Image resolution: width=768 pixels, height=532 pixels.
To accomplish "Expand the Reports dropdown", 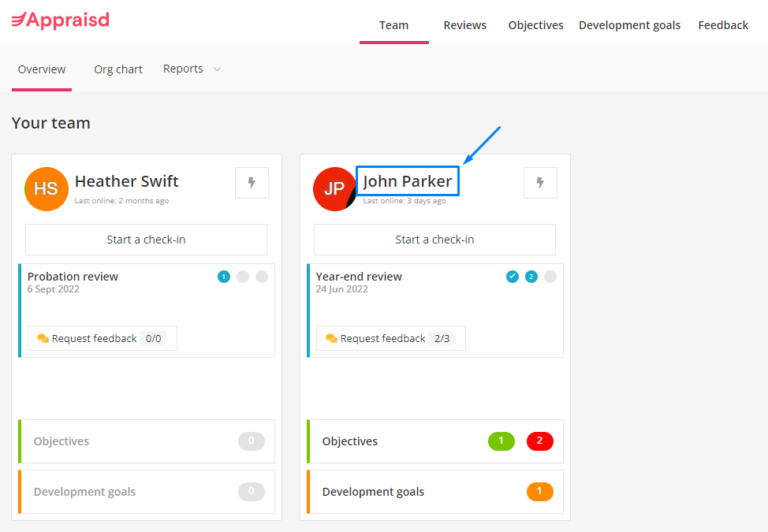I will (192, 69).
